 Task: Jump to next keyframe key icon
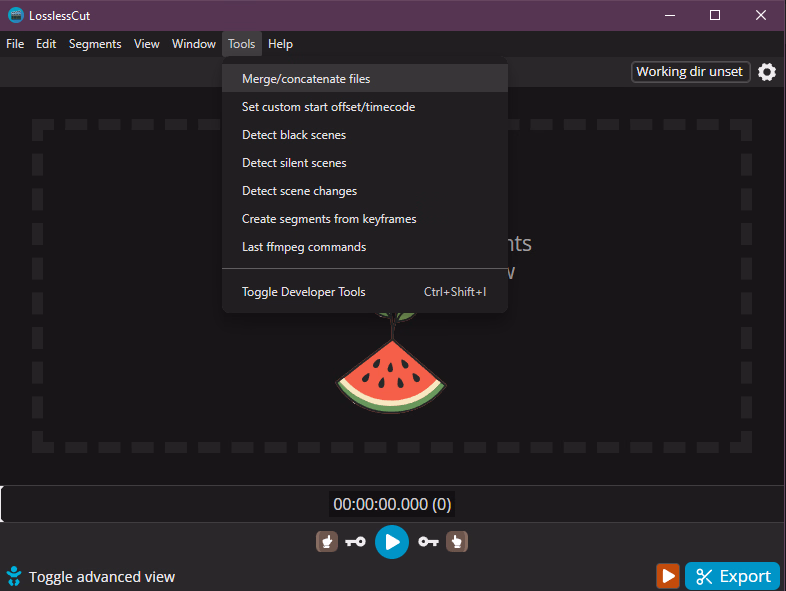point(429,542)
